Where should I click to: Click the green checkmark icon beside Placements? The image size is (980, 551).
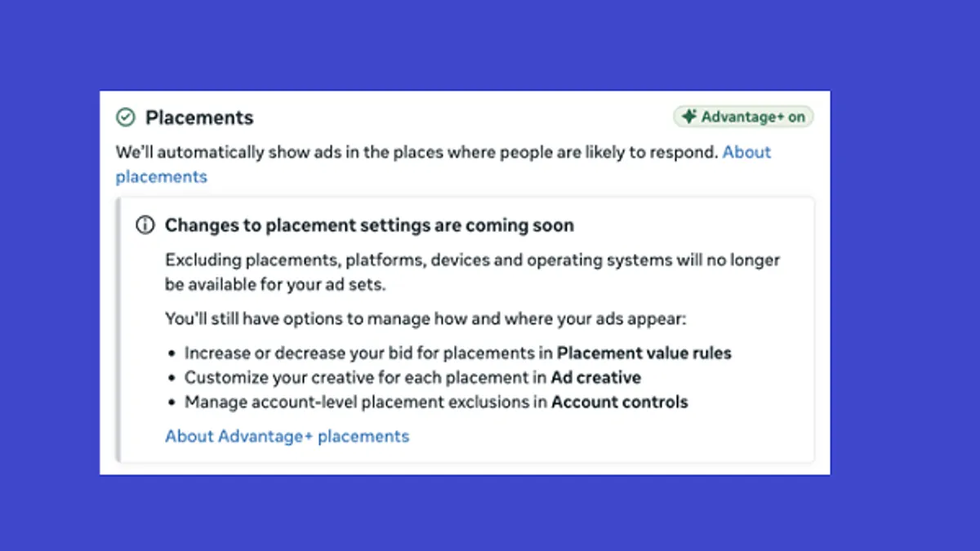125,118
